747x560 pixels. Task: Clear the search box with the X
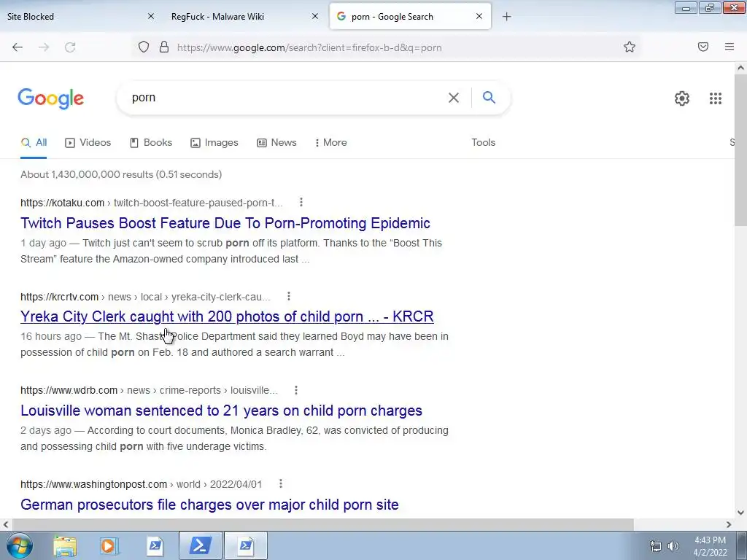[x=454, y=98]
